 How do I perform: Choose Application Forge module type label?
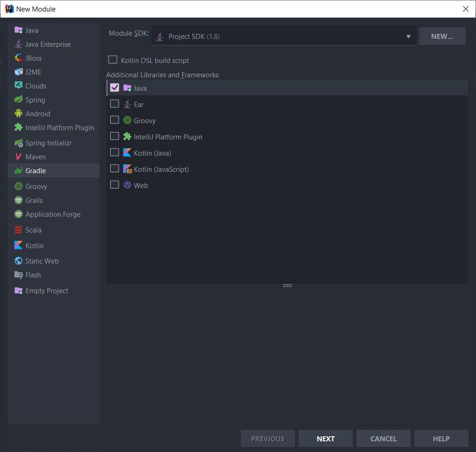pos(53,214)
